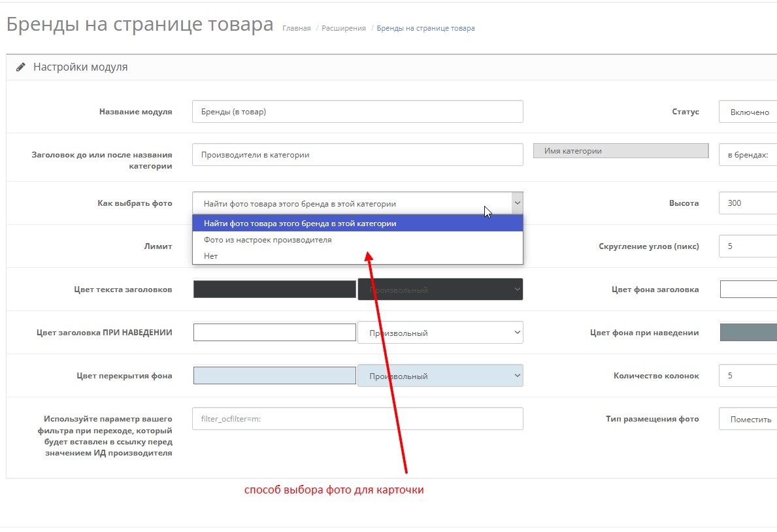Choose 'Нет' in the photo dropdown list
Screen dimensions: 777x532
(x=210, y=256)
